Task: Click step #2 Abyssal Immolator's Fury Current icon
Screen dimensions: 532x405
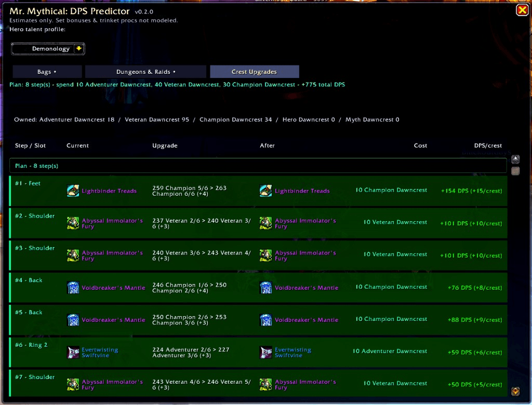Action: click(73, 223)
